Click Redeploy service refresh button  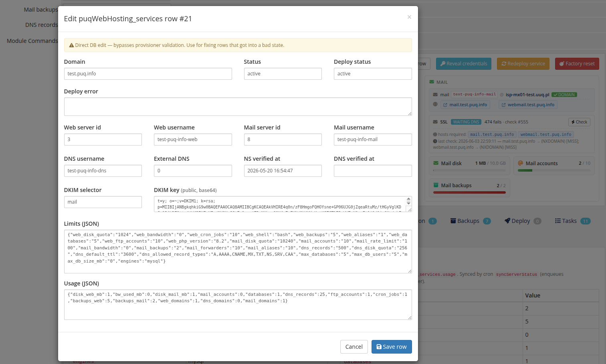click(523, 64)
